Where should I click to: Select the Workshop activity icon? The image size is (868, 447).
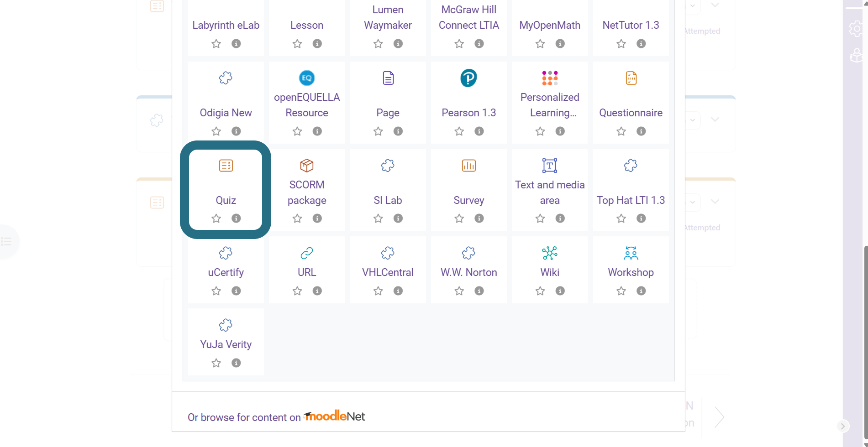tap(631, 253)
